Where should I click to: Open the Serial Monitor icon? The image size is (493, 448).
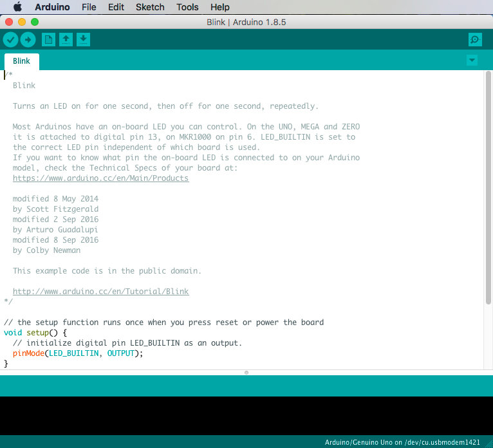[x=475, y=40]
